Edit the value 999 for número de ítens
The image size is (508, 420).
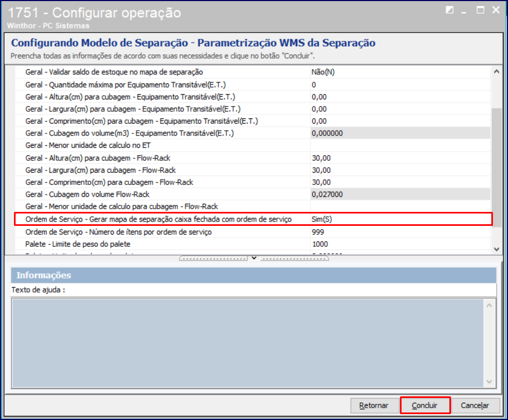[400, 232]
